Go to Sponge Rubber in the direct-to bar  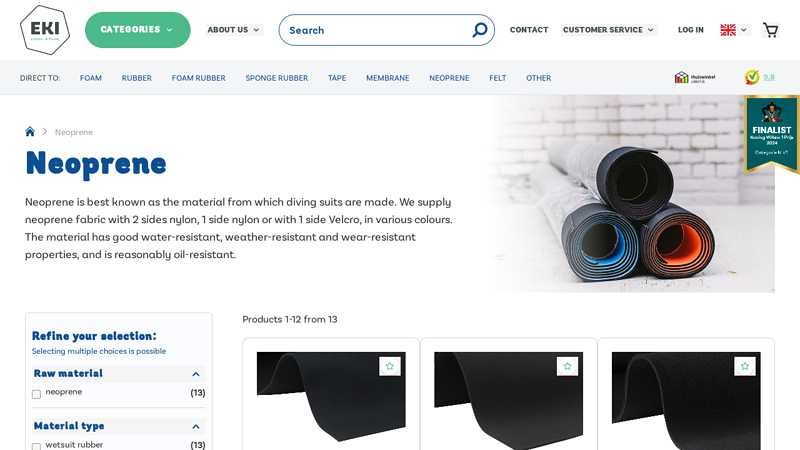pos(277,78)
